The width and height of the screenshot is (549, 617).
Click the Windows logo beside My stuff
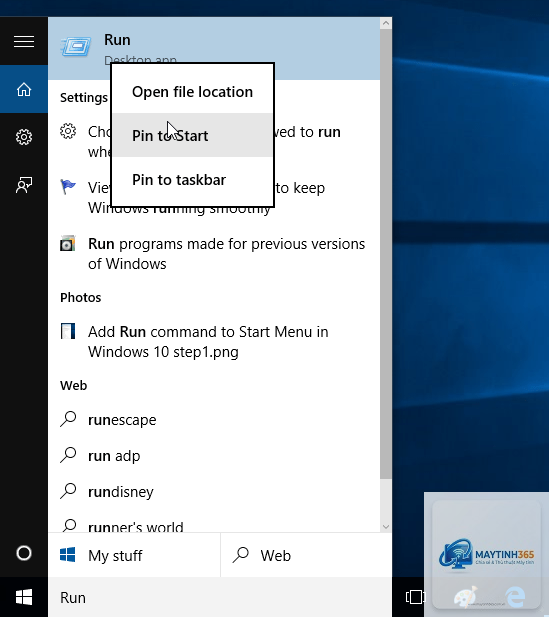coord(68,555)
